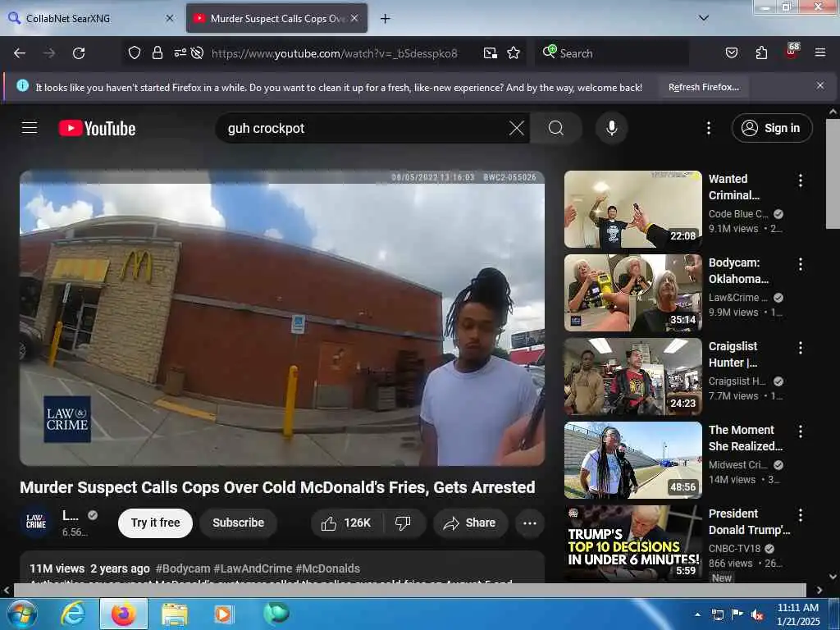This screenshot has width=840, height=630.
Task: Open more actions ellipsis beside Share
Action: coord(529,523)
